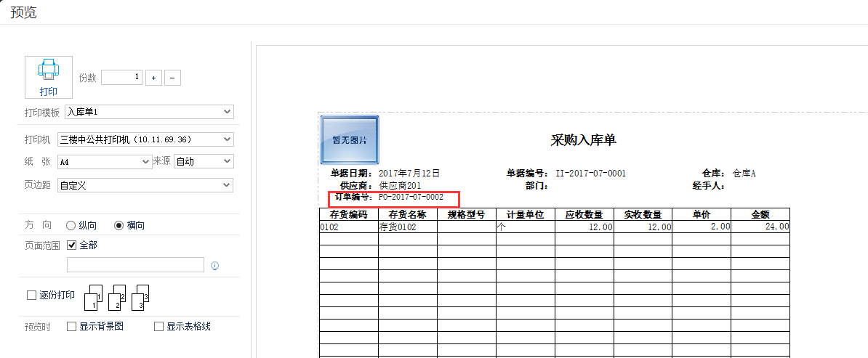Enable show background image checkbox
This screenshot has width=868, height=358.
[71, 327]
